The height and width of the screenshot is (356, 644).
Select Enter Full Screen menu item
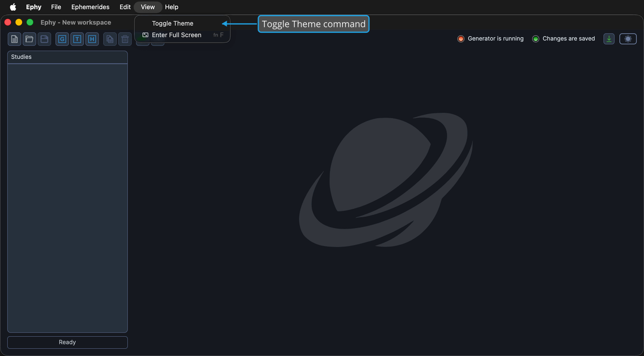182,35
